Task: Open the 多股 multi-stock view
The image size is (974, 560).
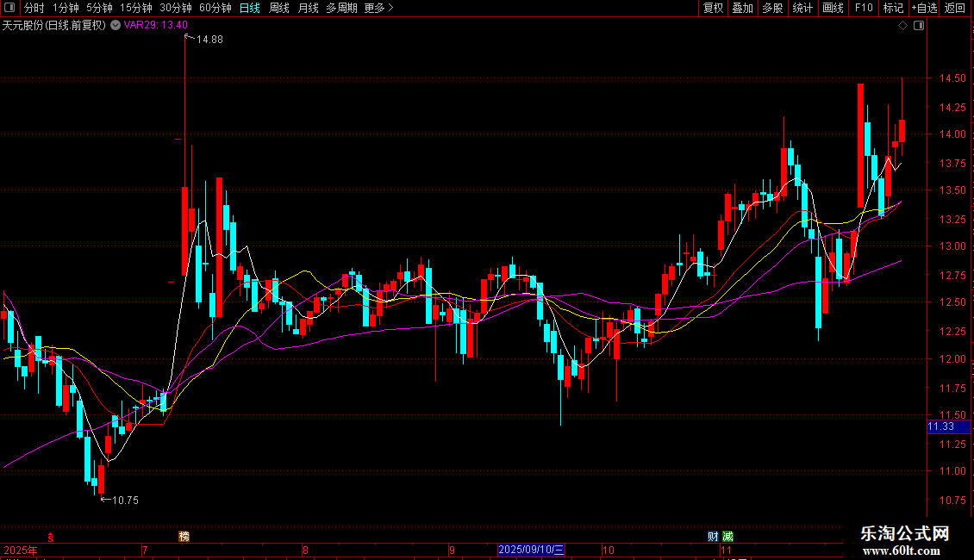Action: (x=772, y=8)
